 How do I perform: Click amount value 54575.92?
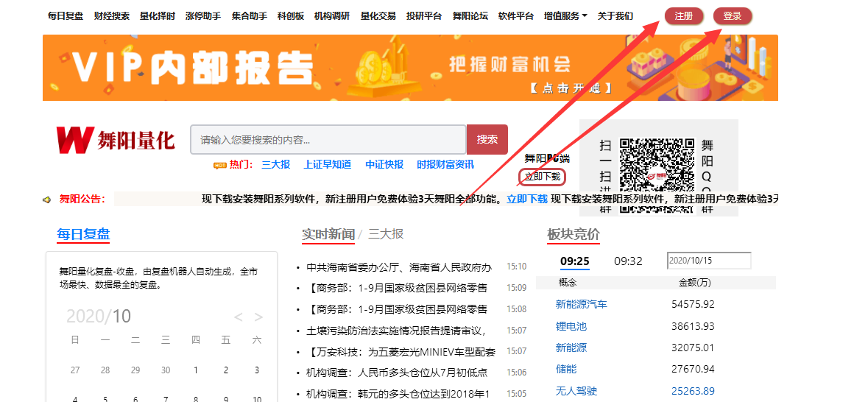693,305
